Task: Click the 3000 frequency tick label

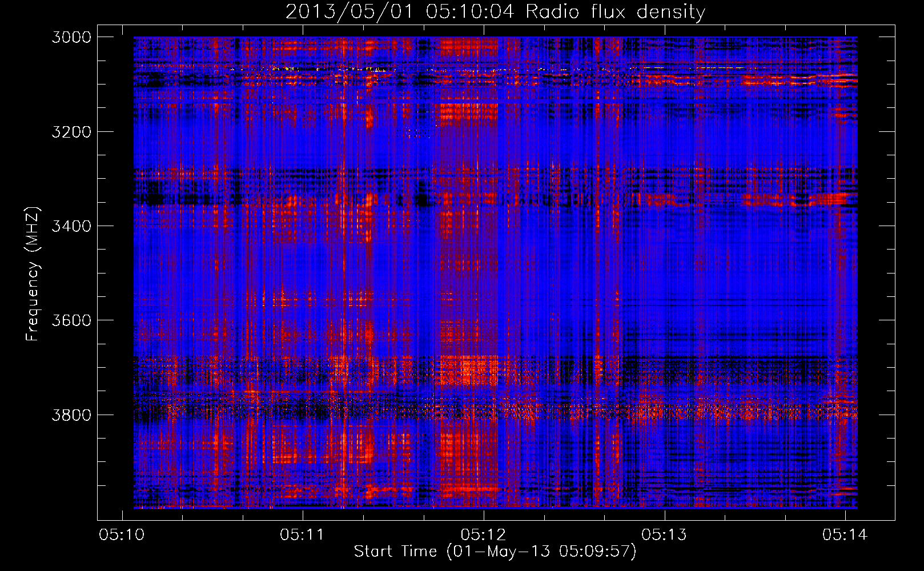Action: tap(71, 37)
